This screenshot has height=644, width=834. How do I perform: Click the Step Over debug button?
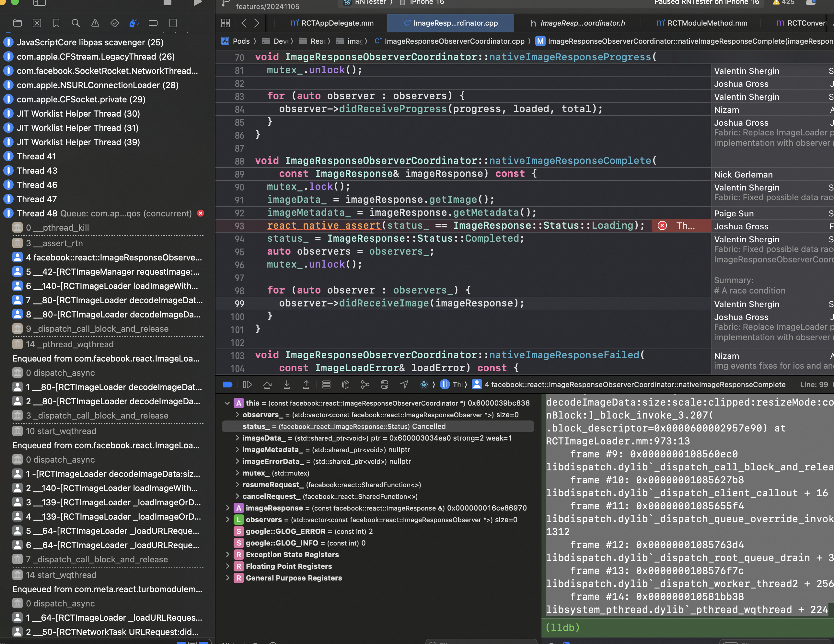click(267, 385)
